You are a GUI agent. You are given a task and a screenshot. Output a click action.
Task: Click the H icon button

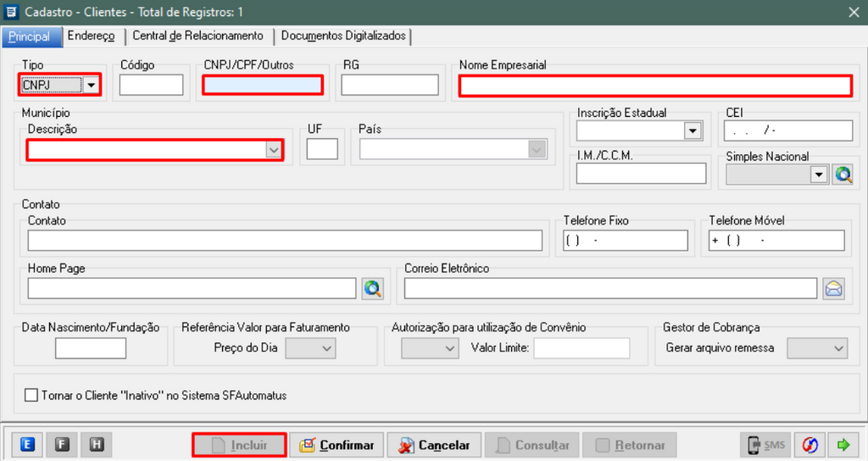click(x=96, y=444)
